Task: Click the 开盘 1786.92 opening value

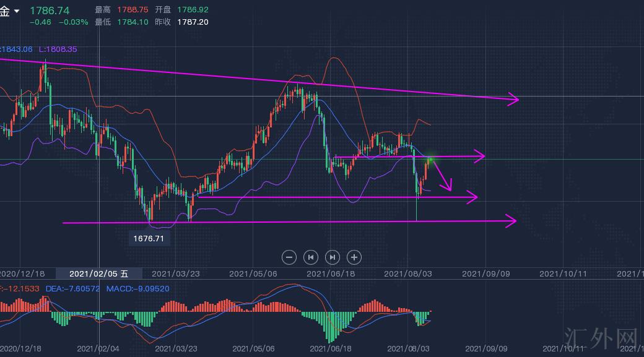Action: [x=193, y=11]
